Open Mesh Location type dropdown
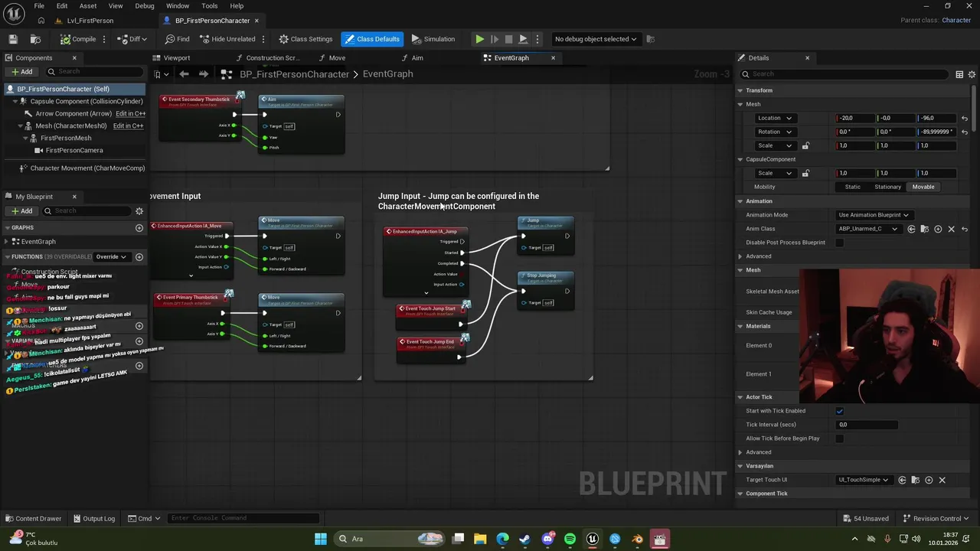The width and height of the screenshot is (980, 551). click(776, 118)
